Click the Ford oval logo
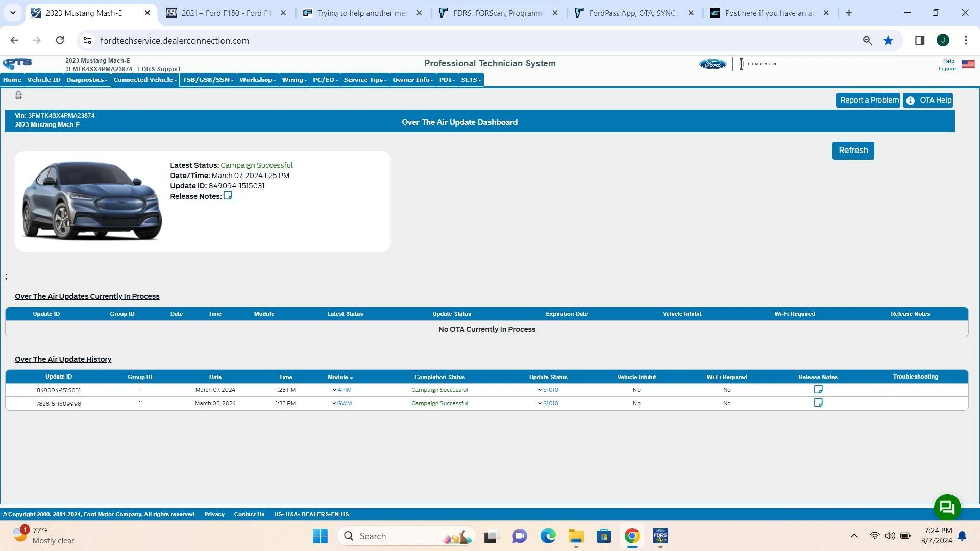Viewport: 980px width, 551px height. tap(713, 64)
